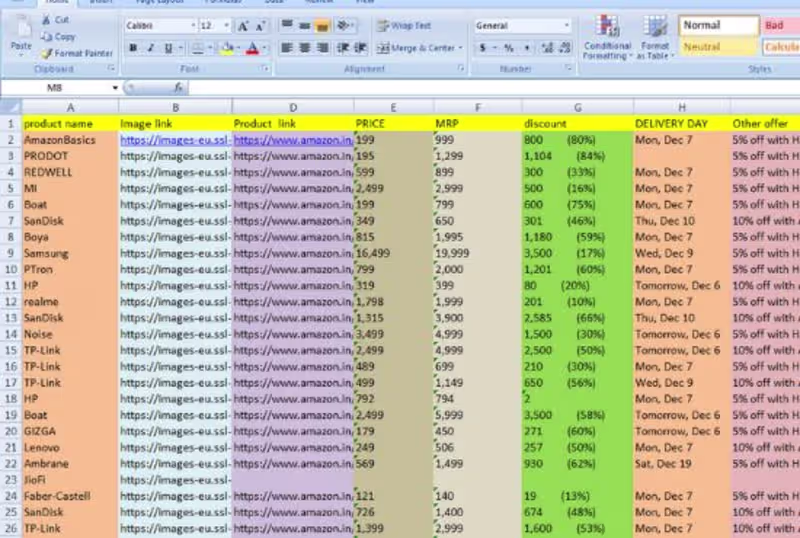Copy the selection with the Copy button
Viewport: 800px width, 538px height.
59,37
